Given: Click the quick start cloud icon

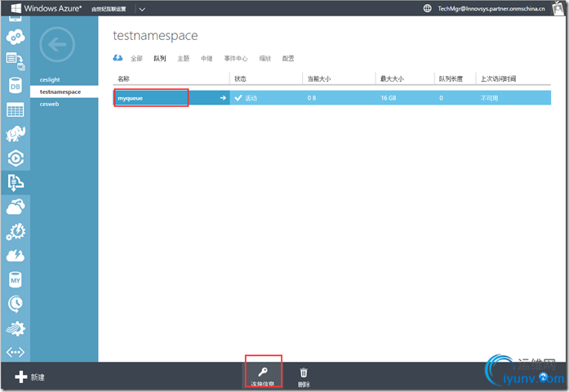Looking at the screenshot, I should pos(118,58).
